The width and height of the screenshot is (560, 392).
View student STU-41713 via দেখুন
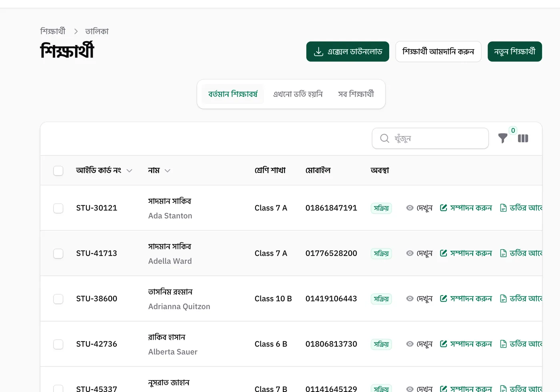pos(419,253)
